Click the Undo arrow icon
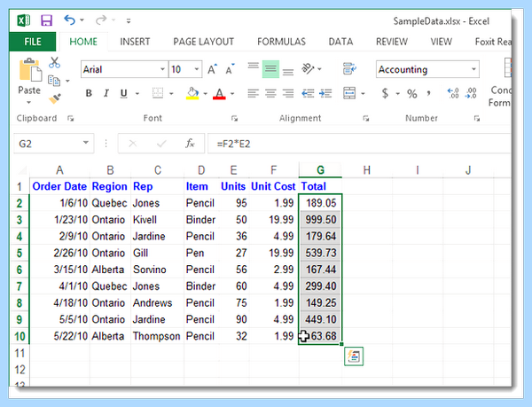532x407 pixels. coord(69,20)
